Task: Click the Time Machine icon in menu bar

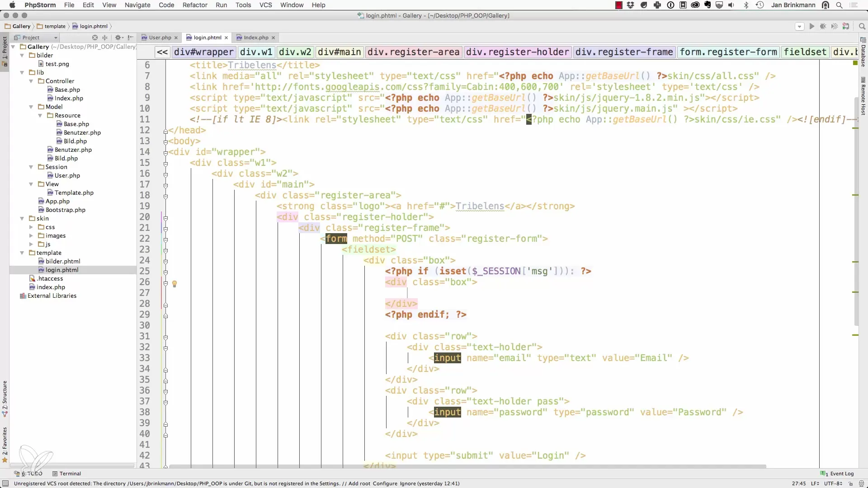Action: click(760, 5)
